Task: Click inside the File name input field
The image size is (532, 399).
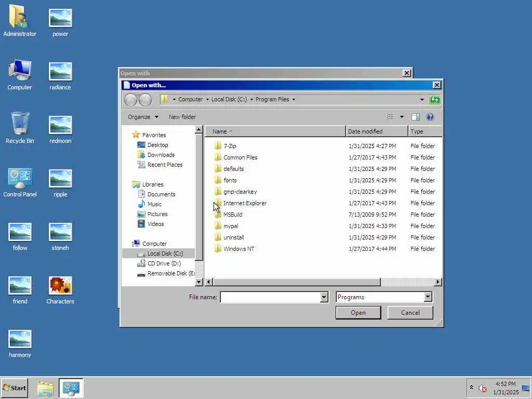Action: coord(270,297)
